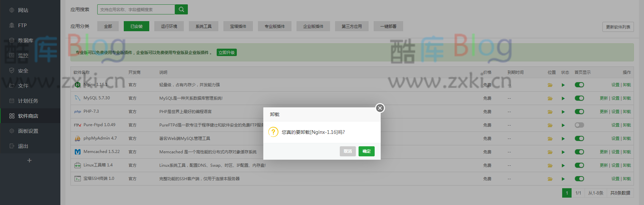The height and width of the screenshot is (205, 644).
Task: Click 卸载 link in the Pure-Ftpd row
Action: 627,125
